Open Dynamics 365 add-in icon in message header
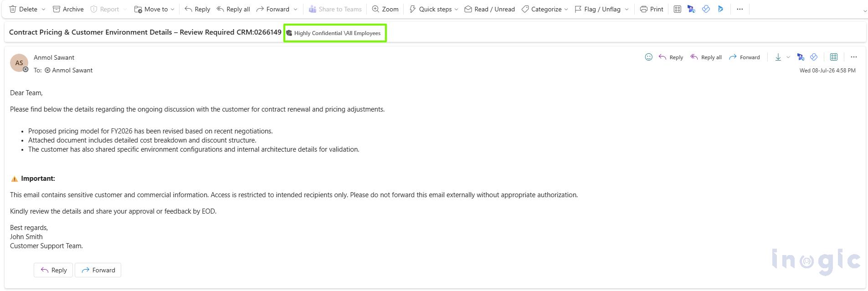 click(801, 57)
